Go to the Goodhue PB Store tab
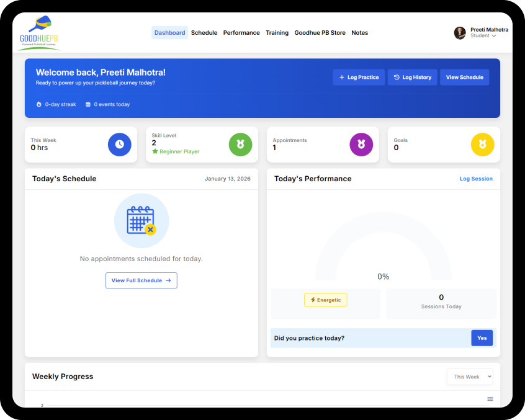The image size is (525, 420). 320,33
